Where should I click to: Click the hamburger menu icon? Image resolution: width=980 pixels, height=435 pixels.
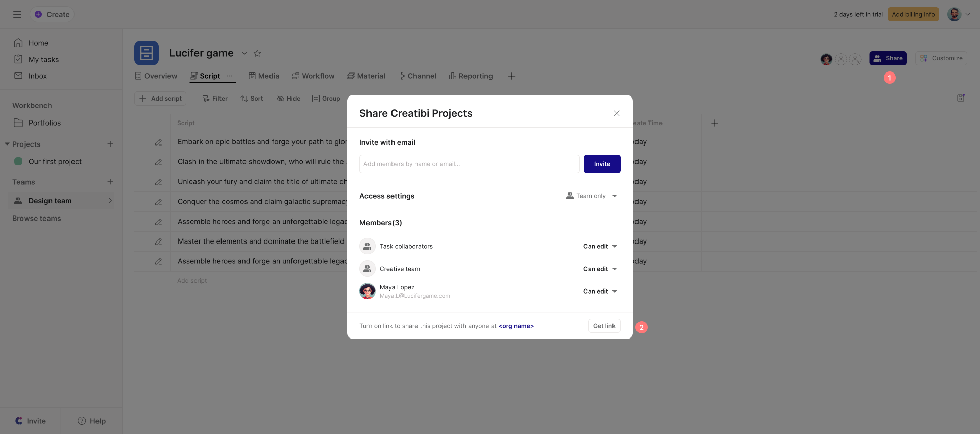pyautogui.click(x=17, y=14)
